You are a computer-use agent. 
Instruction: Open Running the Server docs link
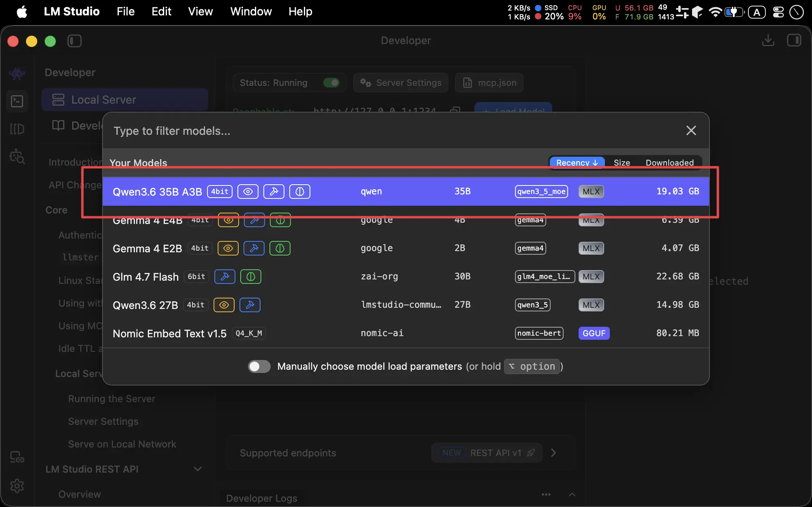pyautogui.click(x=112, y=398)
